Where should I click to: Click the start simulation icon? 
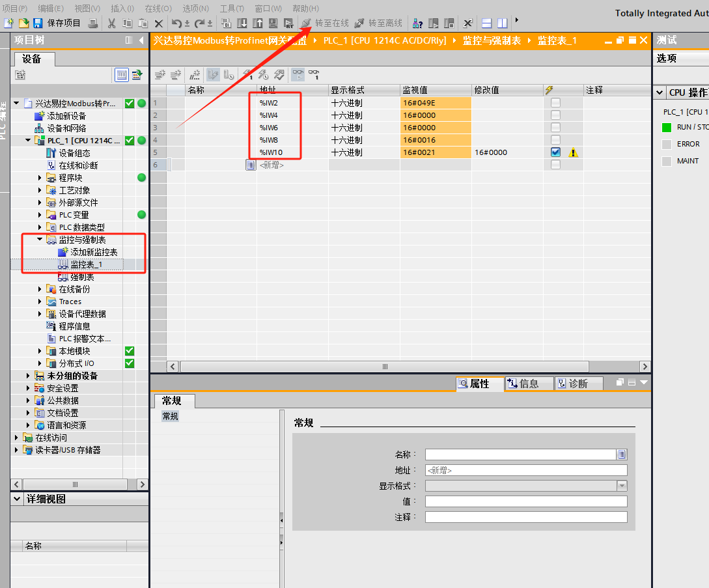(x=273, y=23)
